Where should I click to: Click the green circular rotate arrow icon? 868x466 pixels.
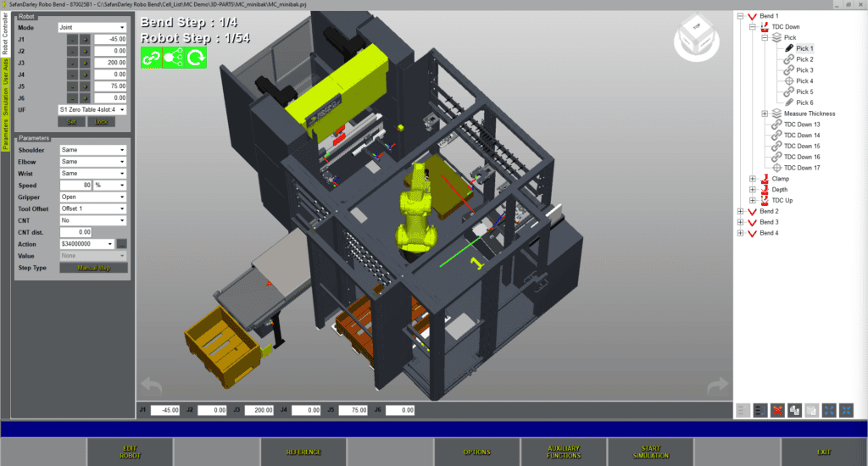point(196,58)
